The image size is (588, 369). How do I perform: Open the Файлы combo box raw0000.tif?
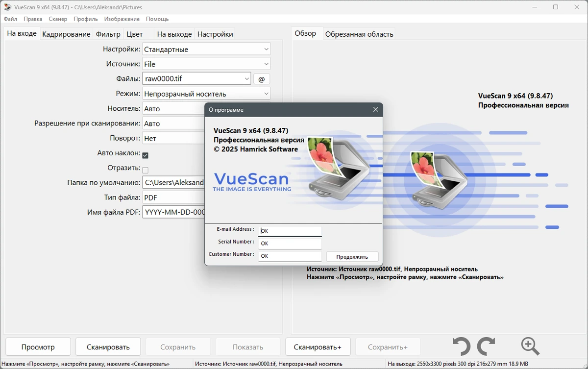pyautogui.click(x=197, y=78)
